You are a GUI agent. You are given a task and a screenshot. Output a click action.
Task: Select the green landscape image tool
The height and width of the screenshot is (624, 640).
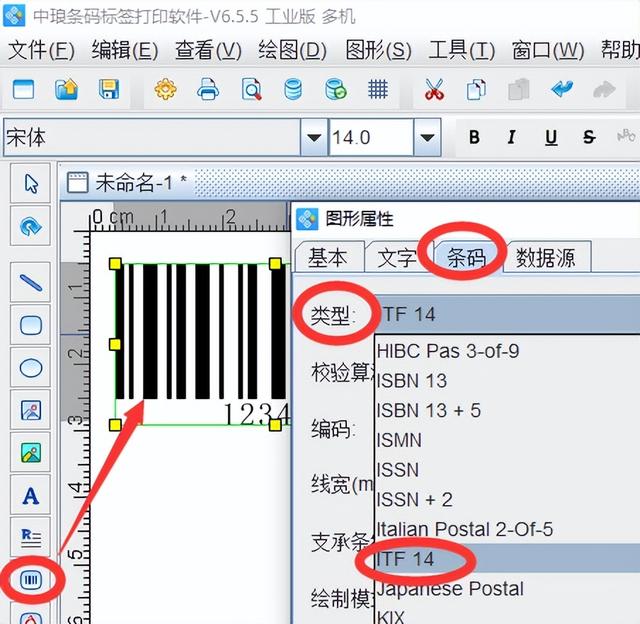(31, 453)
